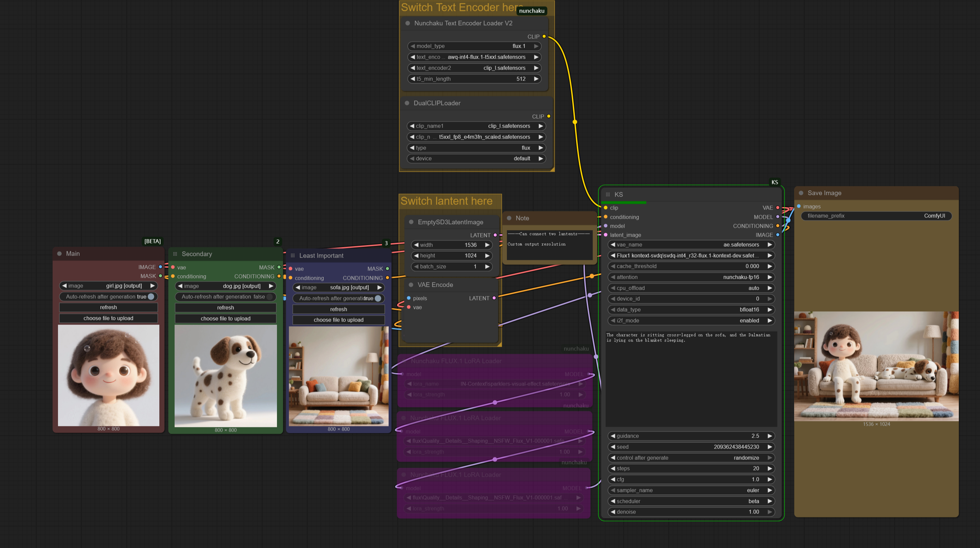Increase steps value with right arrow
980x548 pixels.
pos(770,468)
